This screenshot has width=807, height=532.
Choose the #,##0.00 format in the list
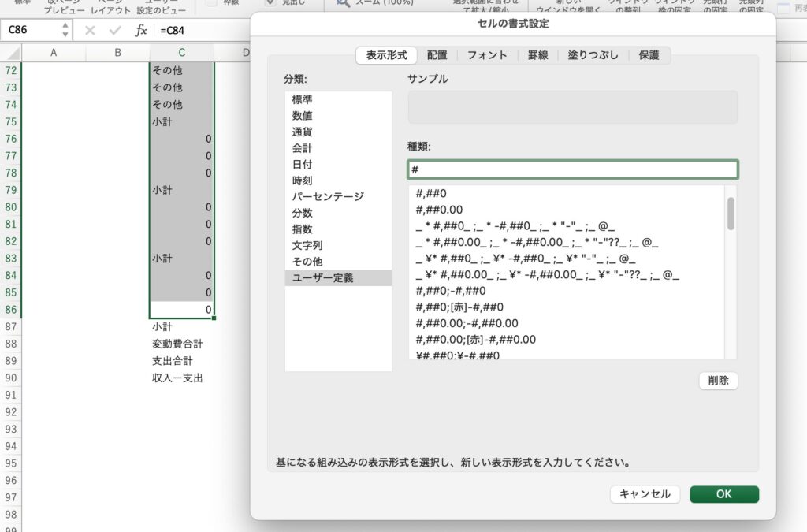(439, 209)
